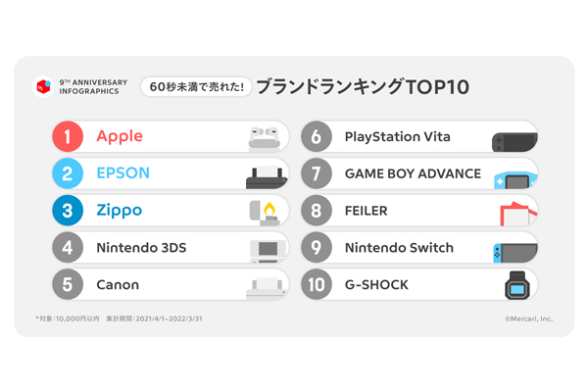Click the Nintendo Switch console illustration
The image size is (588, 392).
point(515,250)
